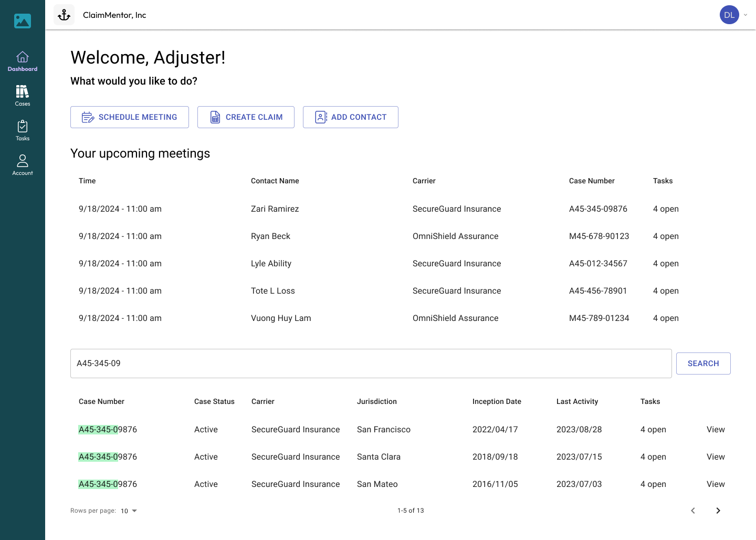Select the green image icon top left
Image resolution: width=756 pixels, height=540 pixels.
(22, 21)
